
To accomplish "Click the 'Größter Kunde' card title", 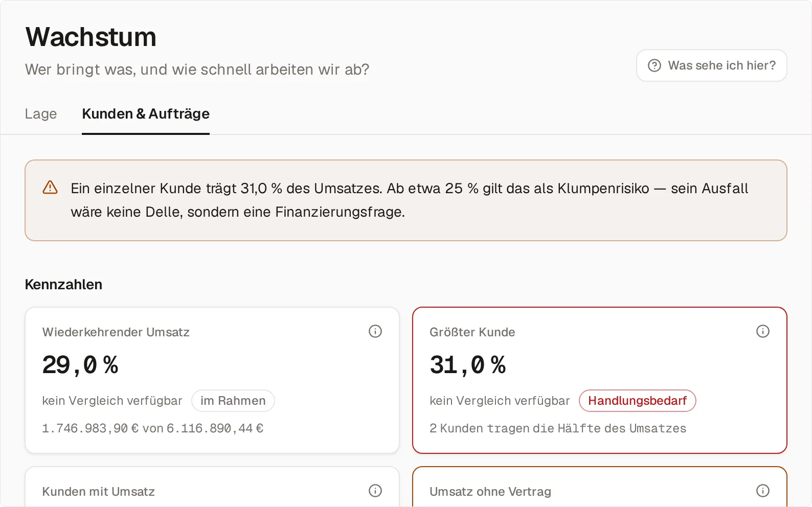I will coord(472,332).
